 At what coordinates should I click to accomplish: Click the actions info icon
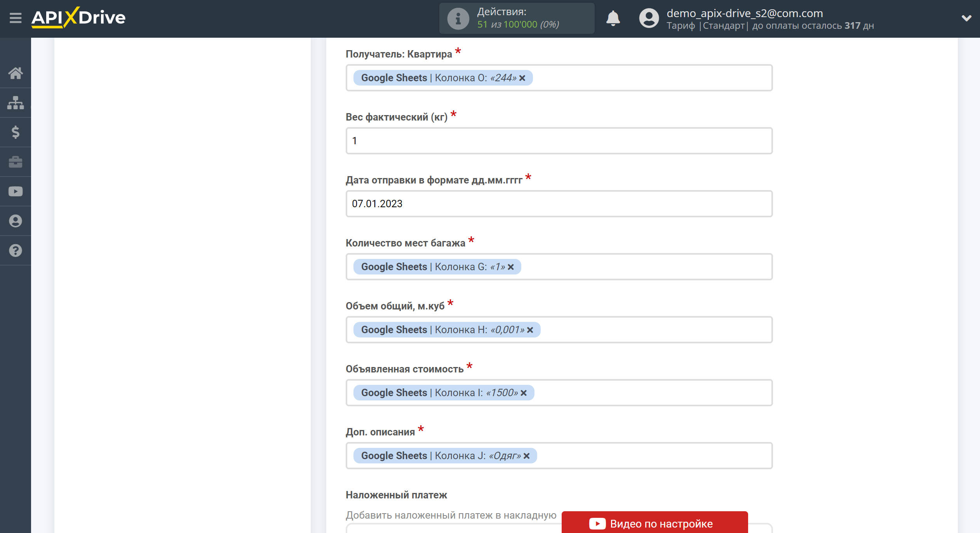coord(458,18)
